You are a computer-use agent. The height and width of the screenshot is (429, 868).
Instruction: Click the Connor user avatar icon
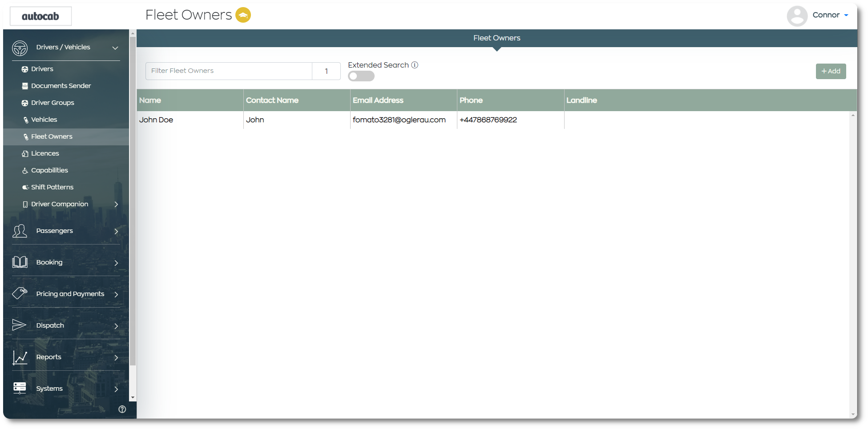[797, 16]
